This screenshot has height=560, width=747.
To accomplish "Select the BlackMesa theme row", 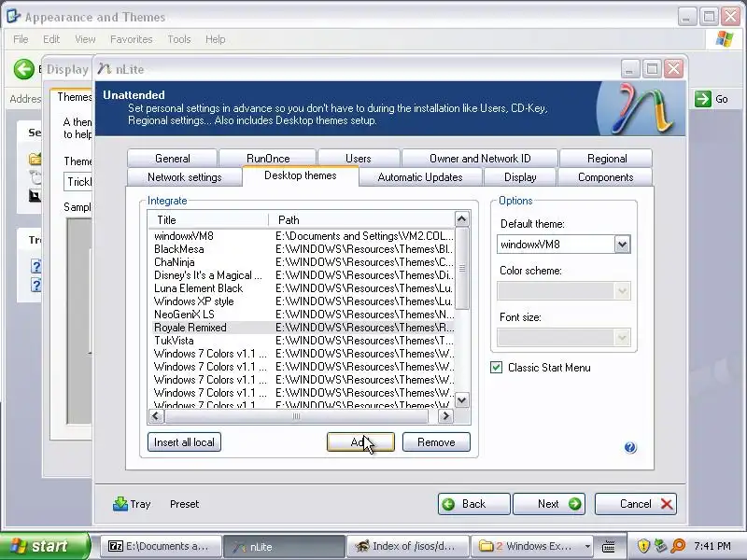I will (x=303, y=249).
